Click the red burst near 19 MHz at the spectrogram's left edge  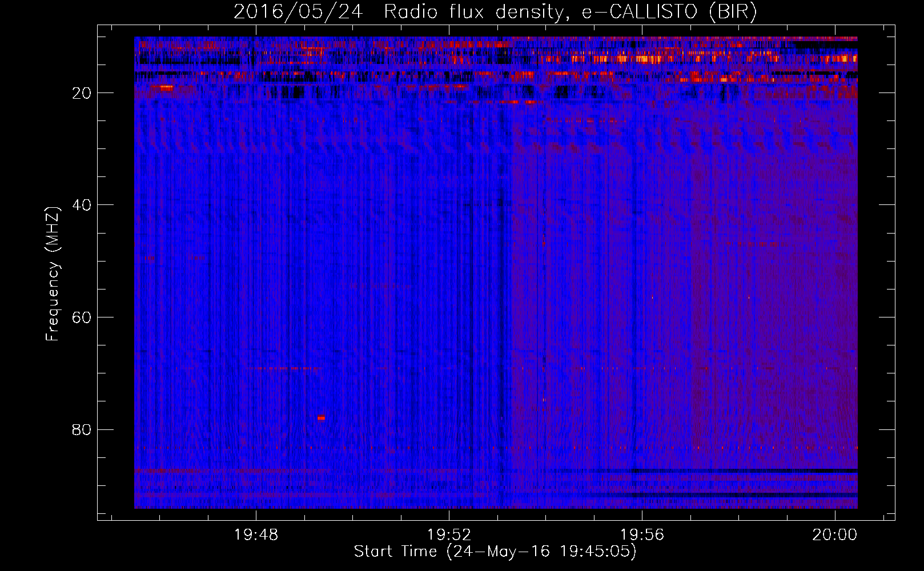(x=166, y=88)
